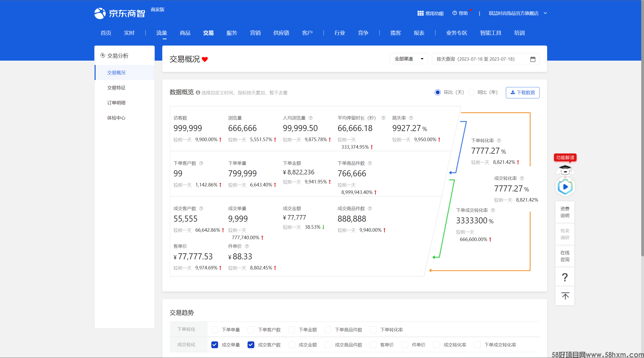Screen dimensions: 644x358
Task: Open the 商品 tab
Action: tap(185, 33)
